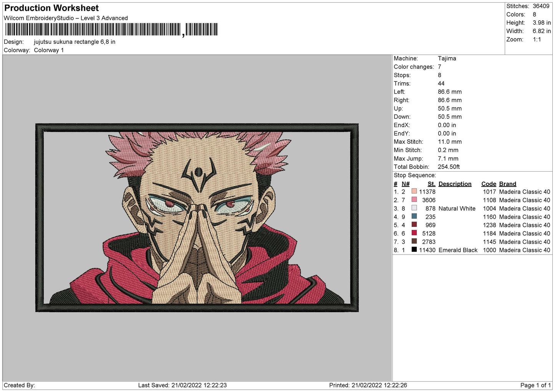Click the barcode under the worksheet title

111,30
